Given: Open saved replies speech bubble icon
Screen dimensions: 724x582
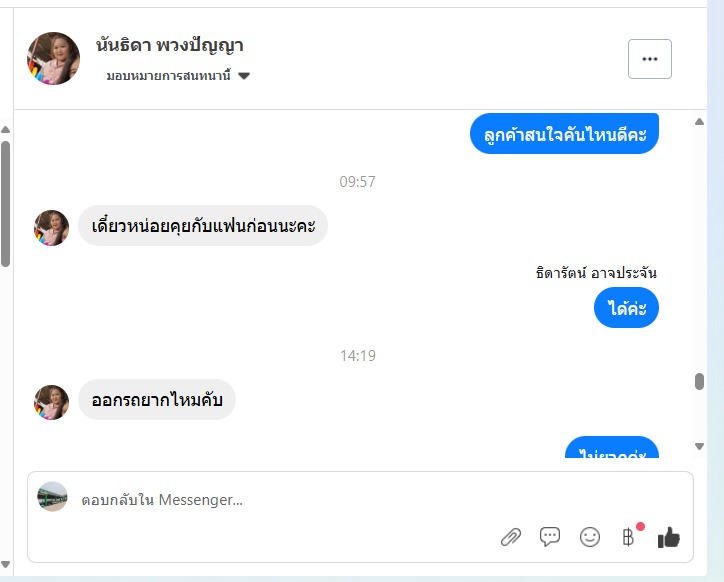Looking at the screenshot, I should click(x=550, y=537).
